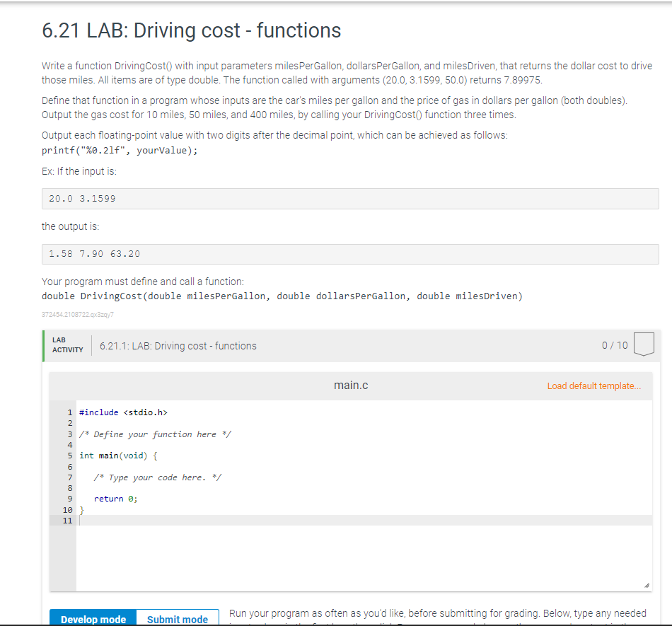Click the printf format example code

point(120,151)
